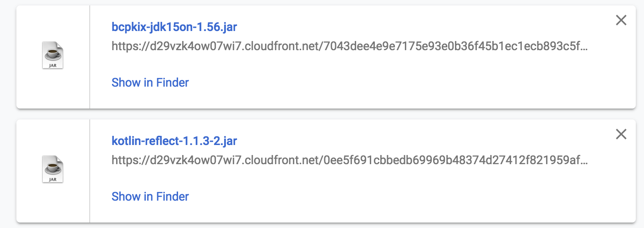Remove kotlin-reflect-1.1.3-2.jar from the downloads list
This screenshot has width=644, height=228.
621,134
